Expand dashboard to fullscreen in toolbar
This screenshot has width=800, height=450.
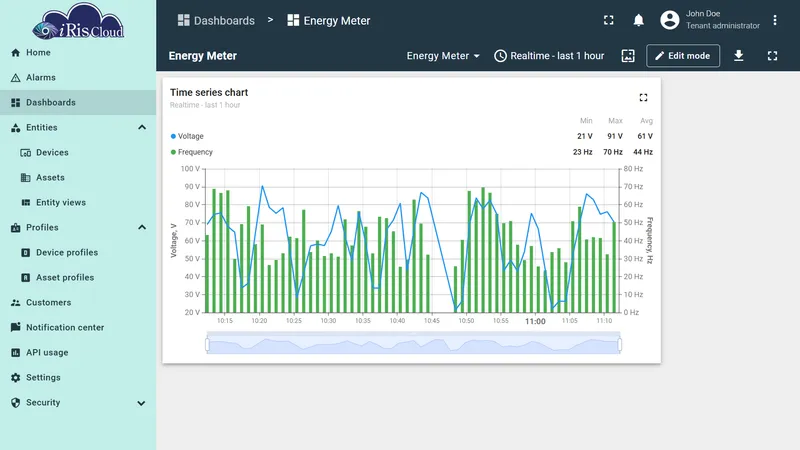pyautogui.click(x=772, y=56)
